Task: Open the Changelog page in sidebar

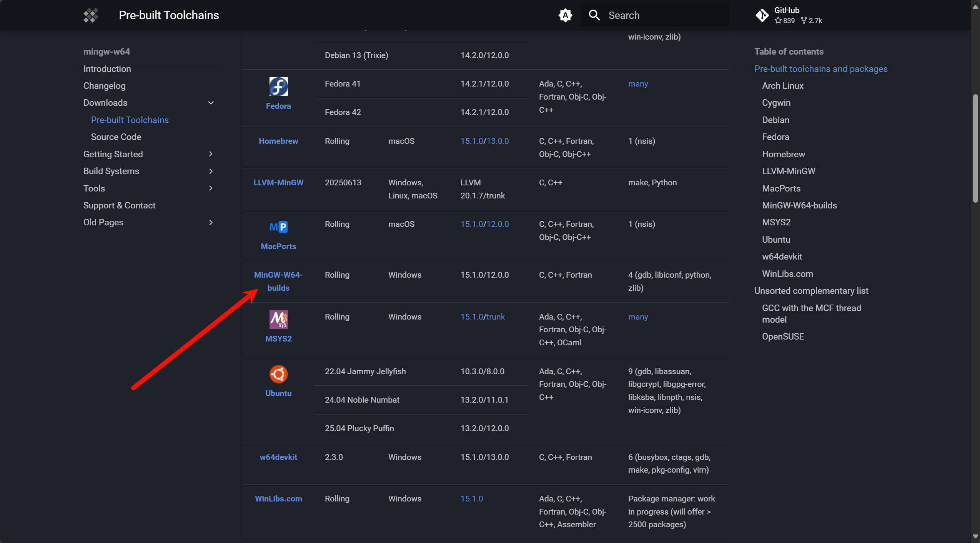Action: pos(104,86)
